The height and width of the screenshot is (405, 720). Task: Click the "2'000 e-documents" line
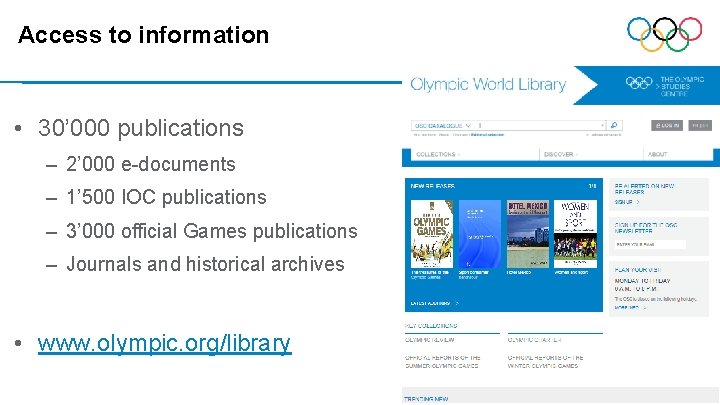pos(151,164)
